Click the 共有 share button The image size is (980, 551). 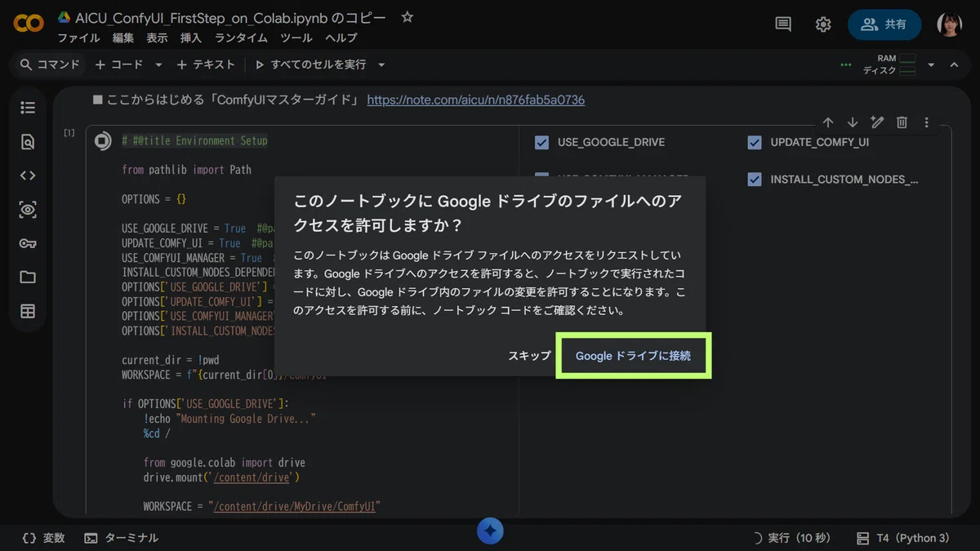(884, 24)
